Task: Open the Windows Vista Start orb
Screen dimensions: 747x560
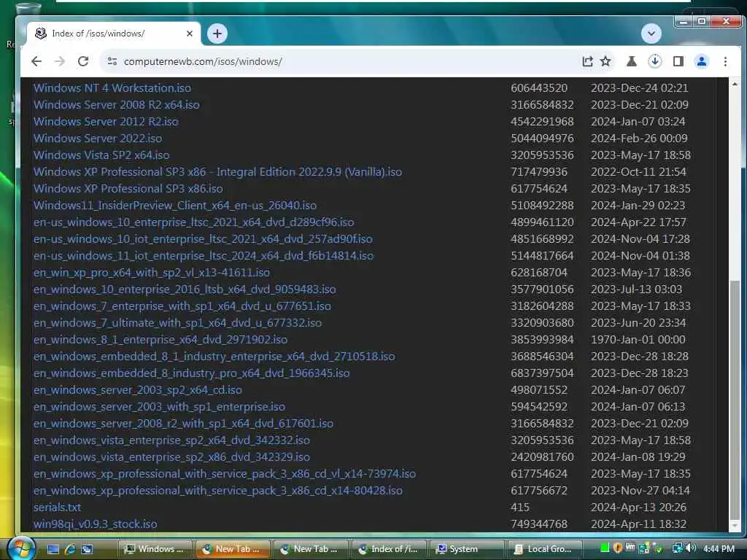Action: coord(20,548)
